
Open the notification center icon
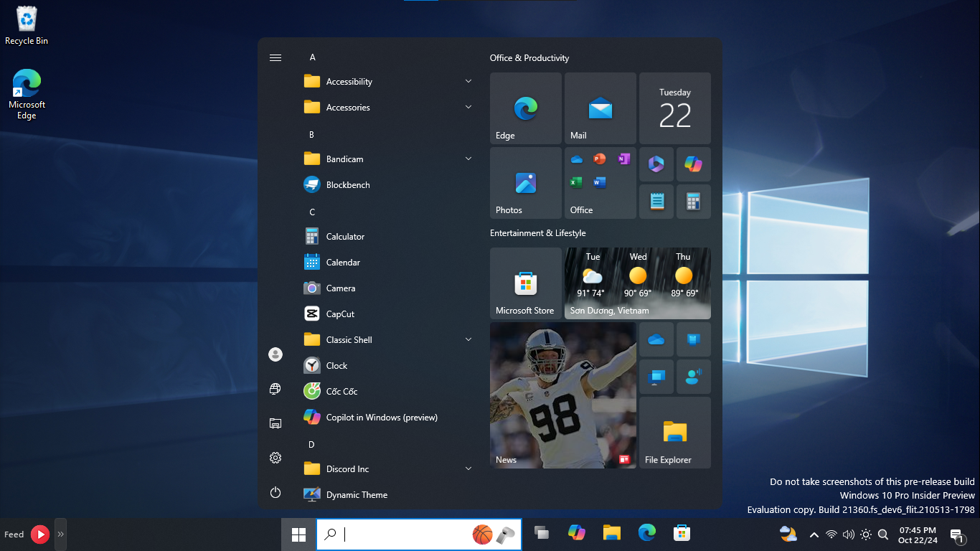957,535
